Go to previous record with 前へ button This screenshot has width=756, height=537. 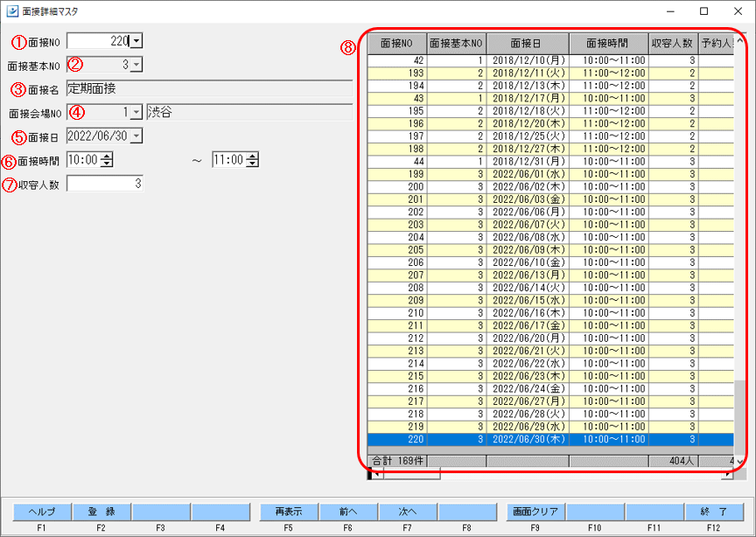click(348, 512)
